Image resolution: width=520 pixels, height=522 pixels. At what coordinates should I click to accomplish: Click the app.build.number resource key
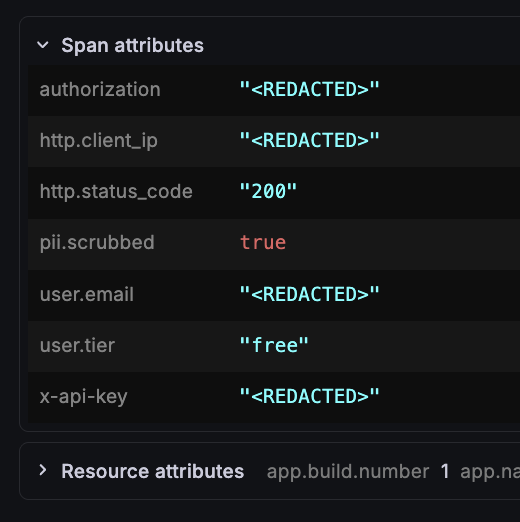click(x=348, y=472)
